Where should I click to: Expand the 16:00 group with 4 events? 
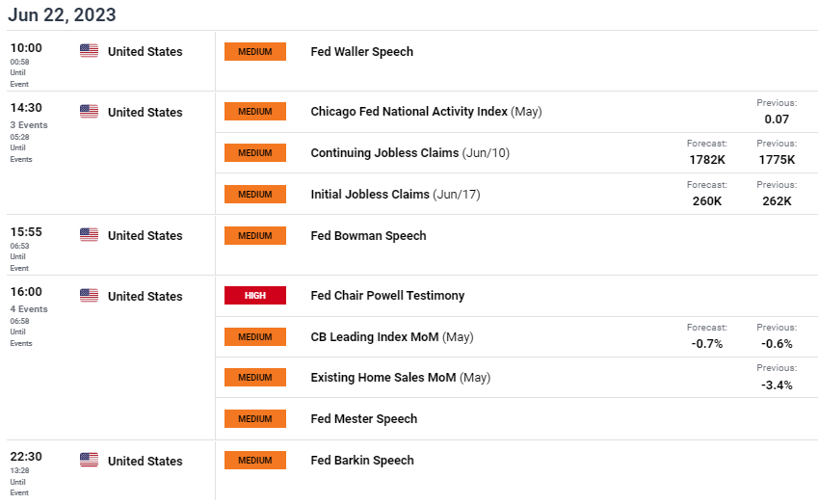27,309
